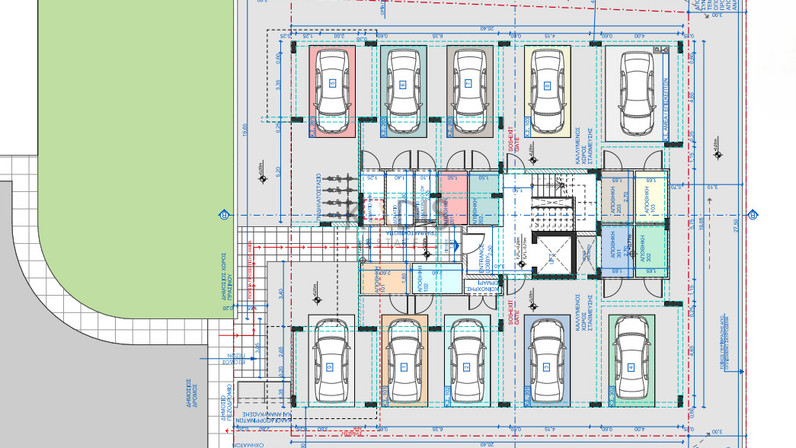796x448 pixels.
Task: Click the car in the light yellow parking space
Action: pos(546,92)
